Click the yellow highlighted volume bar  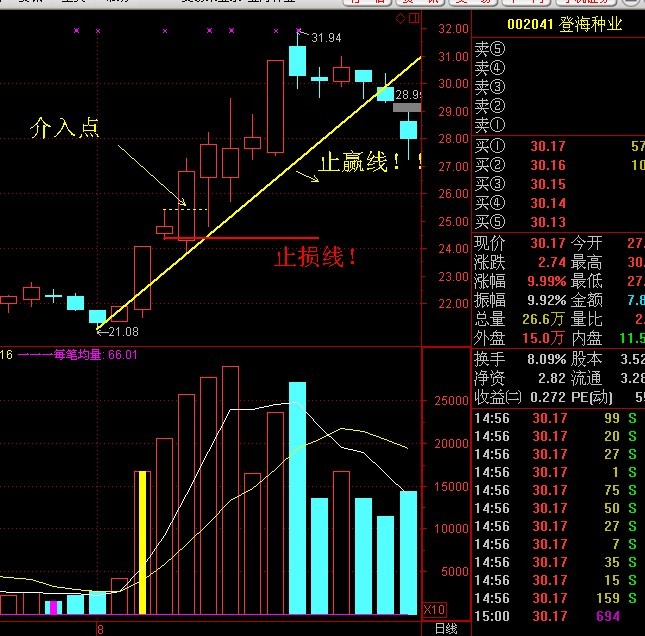coord(142,543)
